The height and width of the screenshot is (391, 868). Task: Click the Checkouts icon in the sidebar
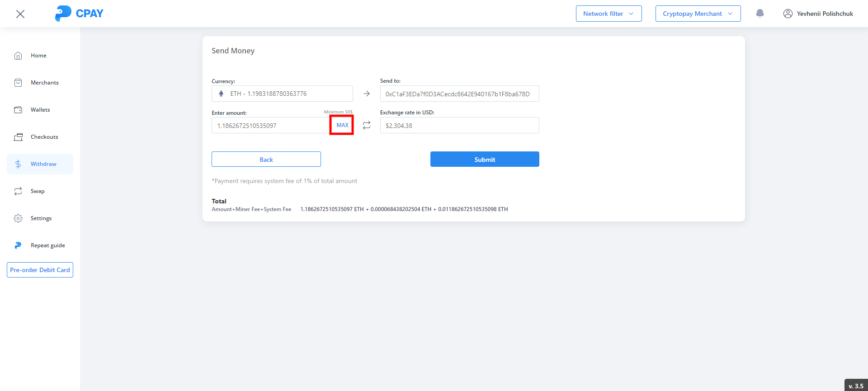pyautogui.click(x=18, y=137)
